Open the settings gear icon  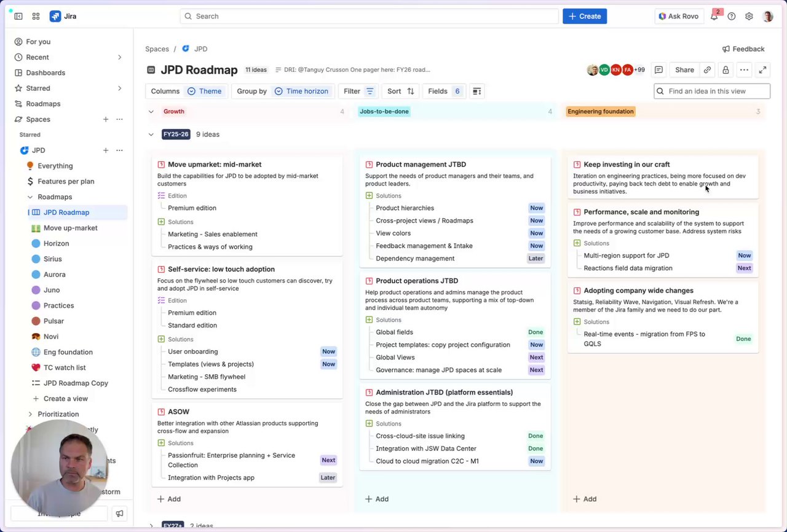pos(749,17)
